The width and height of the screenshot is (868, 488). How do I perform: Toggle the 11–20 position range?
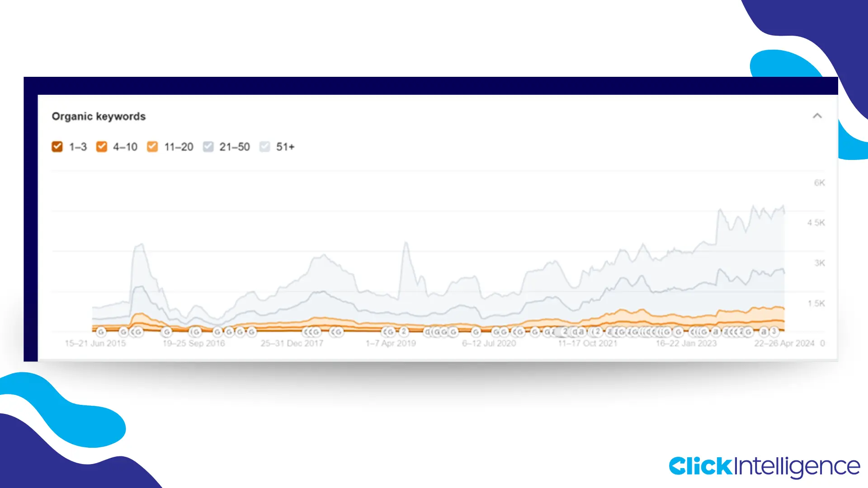[152, 147]
